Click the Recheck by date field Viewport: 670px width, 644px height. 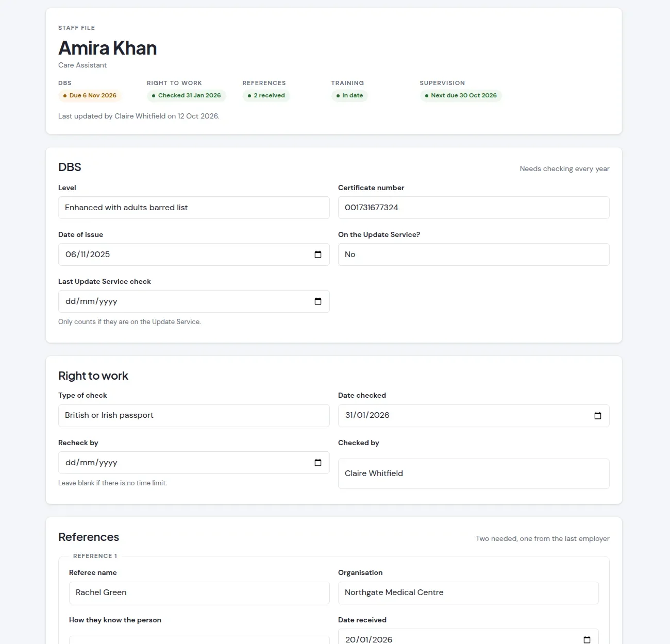tap(194, 463)
